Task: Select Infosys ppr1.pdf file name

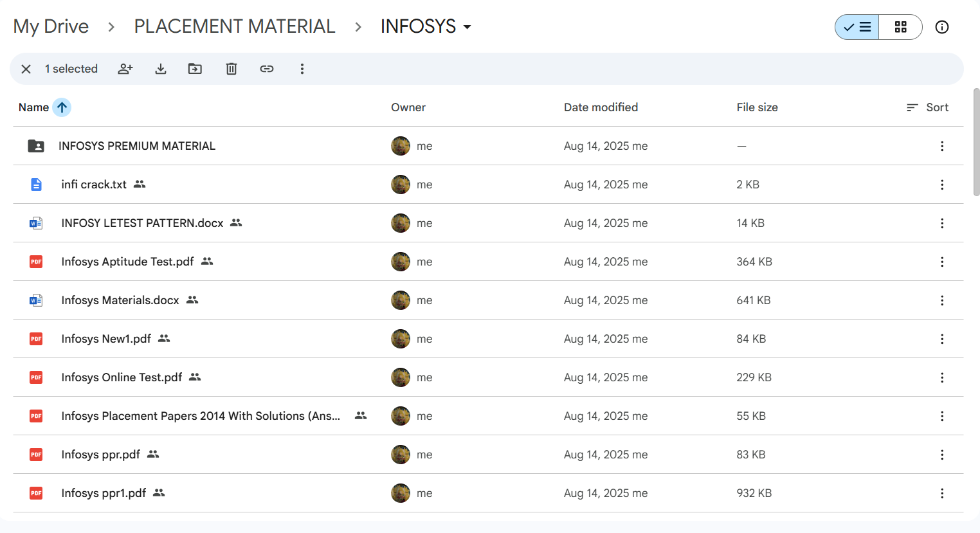Action: 104,493
